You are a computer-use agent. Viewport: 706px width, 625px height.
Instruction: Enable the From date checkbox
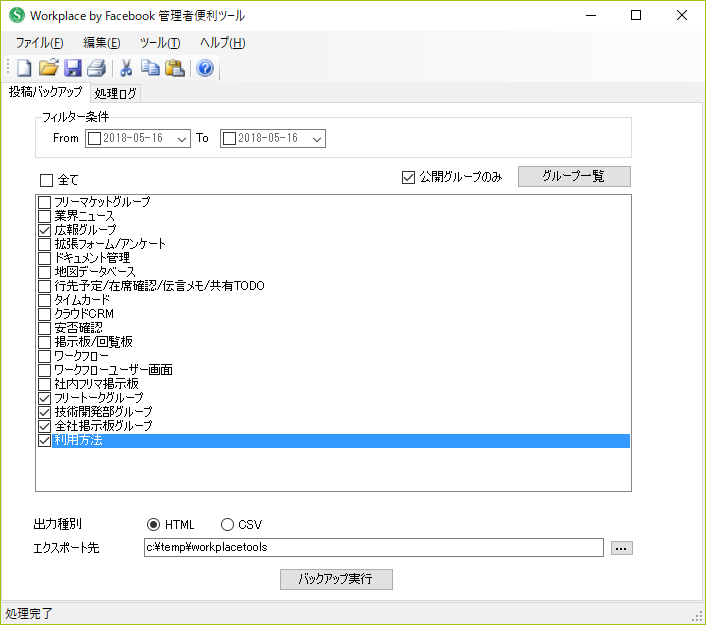click(95, 138)
